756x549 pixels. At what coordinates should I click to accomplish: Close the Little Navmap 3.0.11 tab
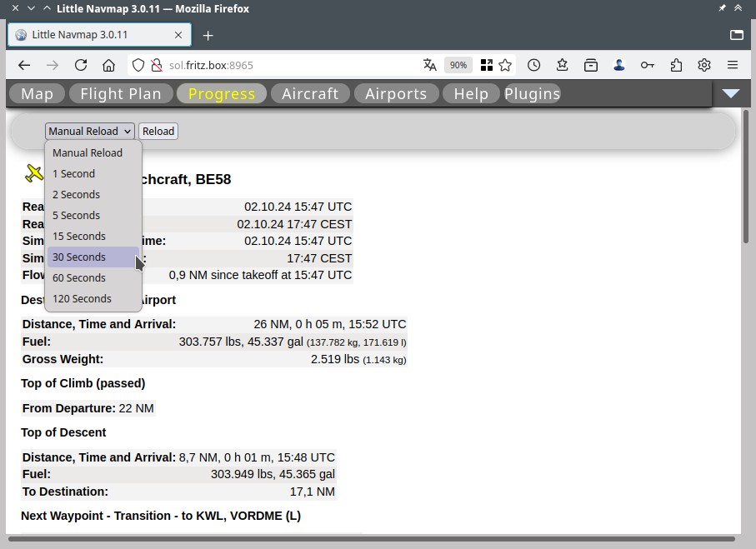point(178,35)
